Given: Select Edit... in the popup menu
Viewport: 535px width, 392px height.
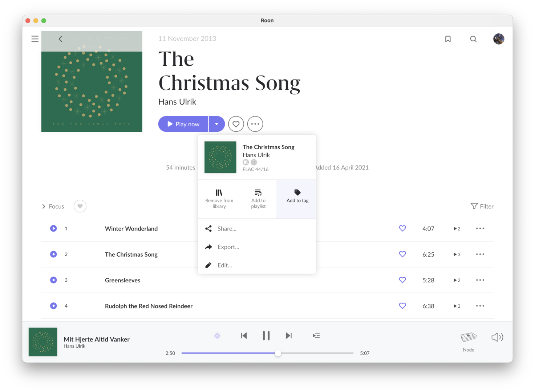Looking at the screenshot, I should click(x=257, y=265).
